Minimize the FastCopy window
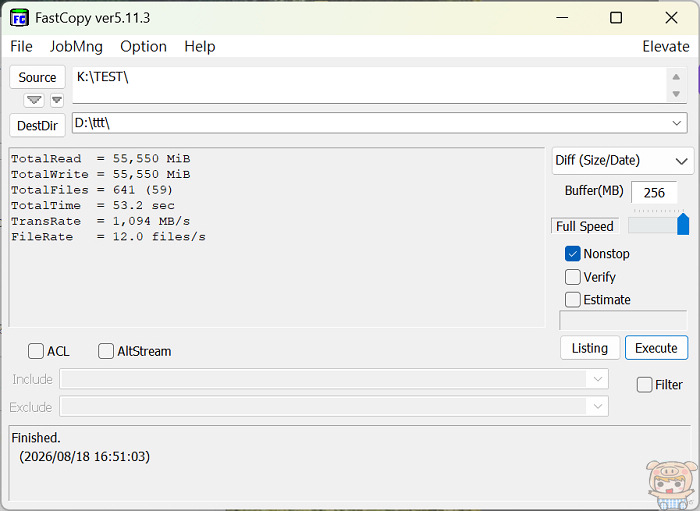Viewport: 700px width, 511px height. pyautogui.click(x=562, y=18)
